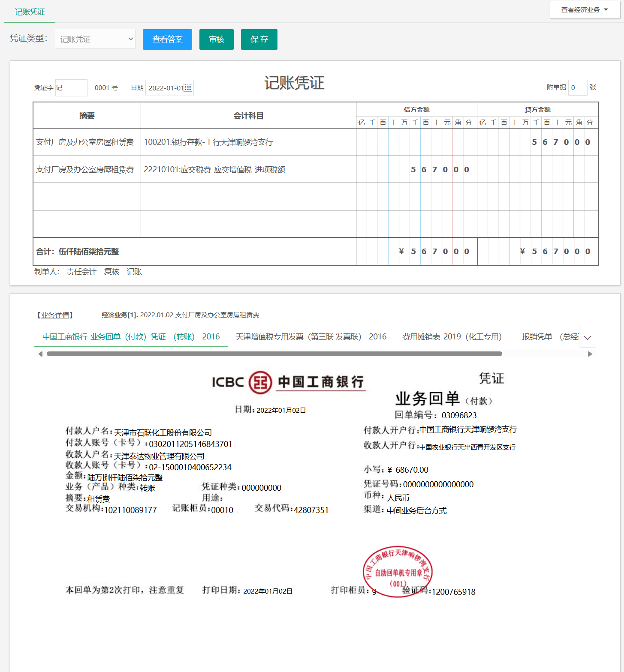
Task: Click 金额 陆万捌仟陆佰柒拾元整
Action: [x=125, y=477]
